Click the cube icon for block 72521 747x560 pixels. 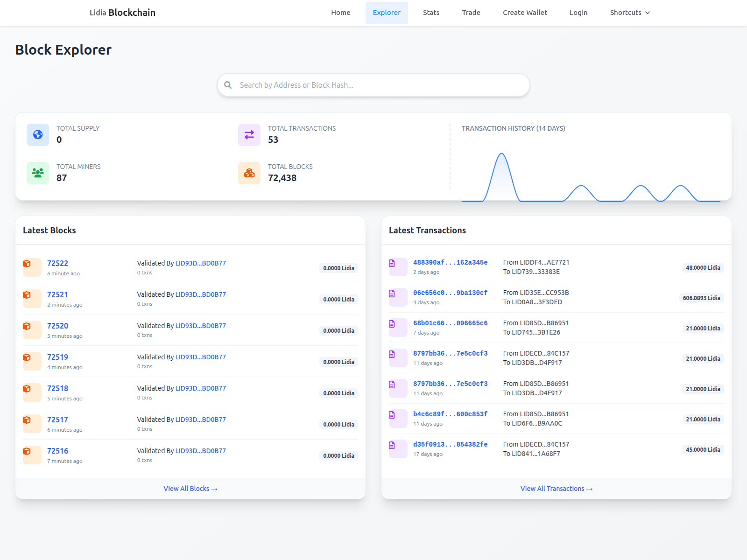(x=27, y=295)
